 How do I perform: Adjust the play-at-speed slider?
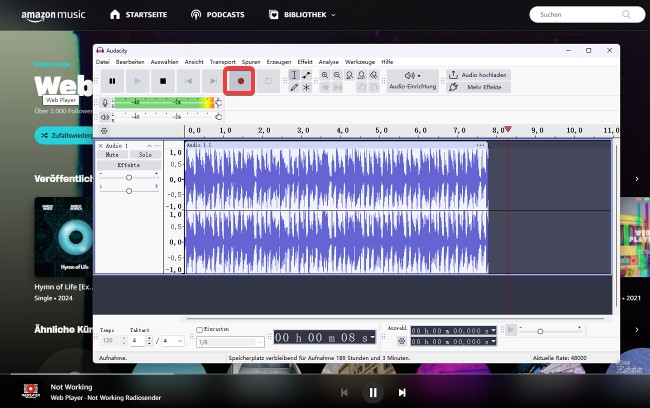pyautogui.click(x=540, y=331)
